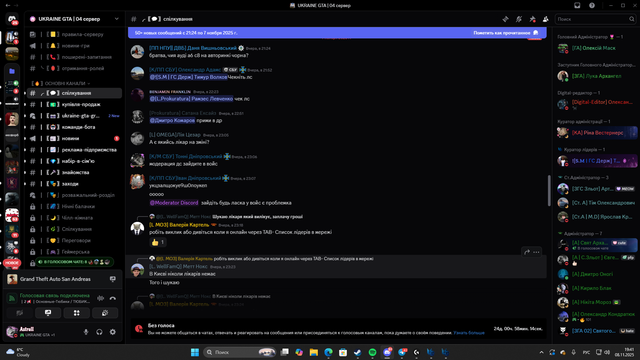
Task: Open activities button in voice panel
Action: [76, 313]
